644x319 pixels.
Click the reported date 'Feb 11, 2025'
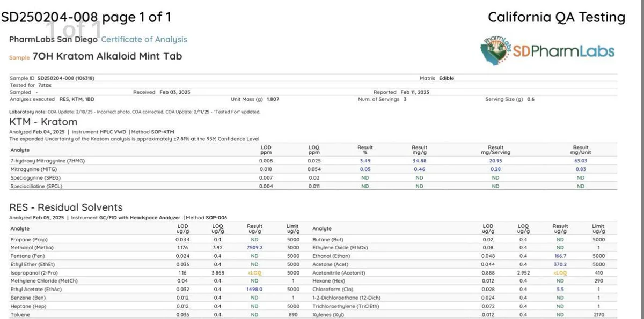415,92
